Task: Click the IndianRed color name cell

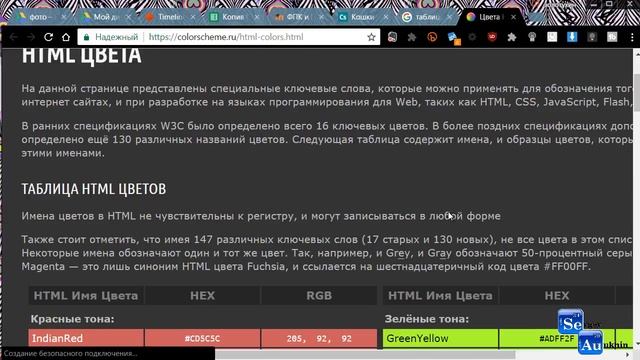Action: tap(86, 338)
